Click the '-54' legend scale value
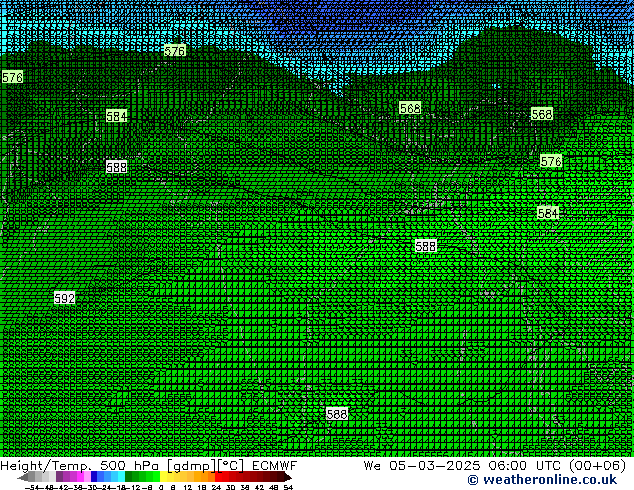 [31, 487]
